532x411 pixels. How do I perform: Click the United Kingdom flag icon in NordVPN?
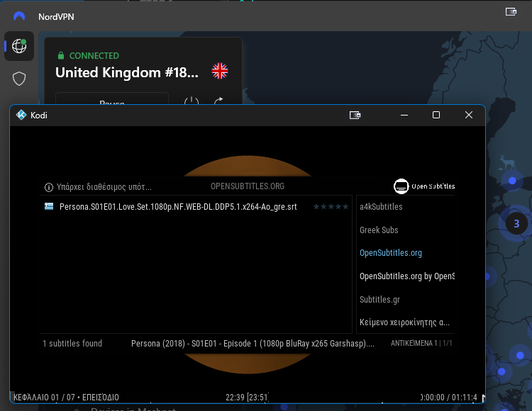[220, 71]
